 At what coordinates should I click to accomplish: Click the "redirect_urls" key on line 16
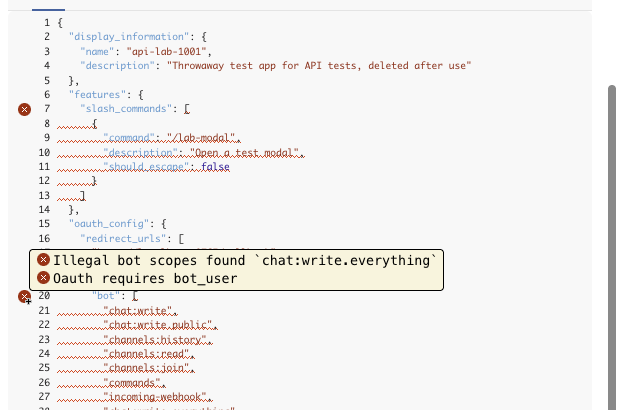(126, 238)
